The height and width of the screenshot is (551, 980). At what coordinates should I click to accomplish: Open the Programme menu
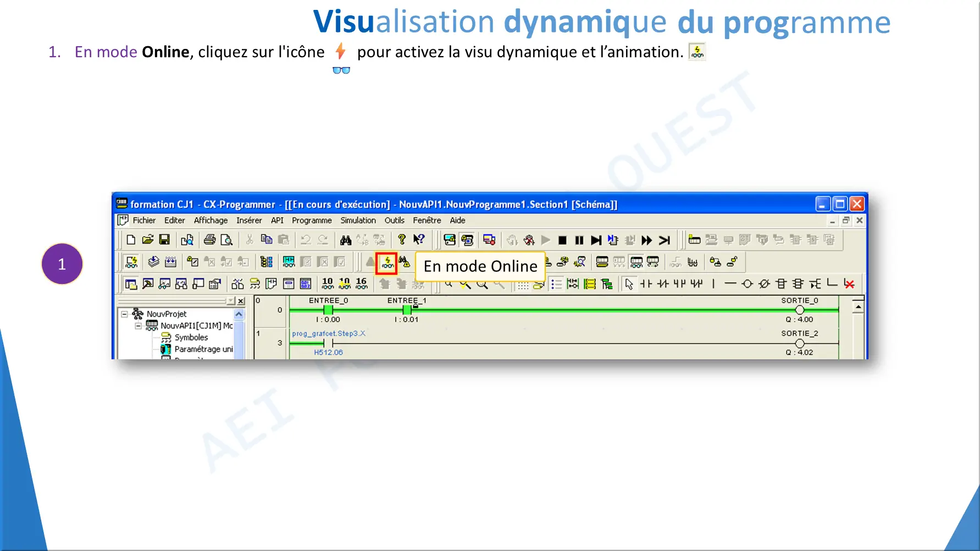click(x=312, y=220)
